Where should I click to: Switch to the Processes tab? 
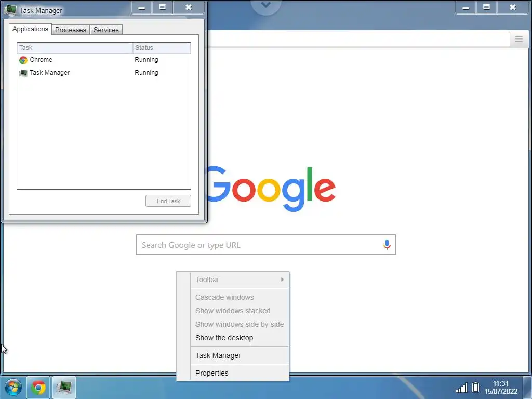pos(71,30)
